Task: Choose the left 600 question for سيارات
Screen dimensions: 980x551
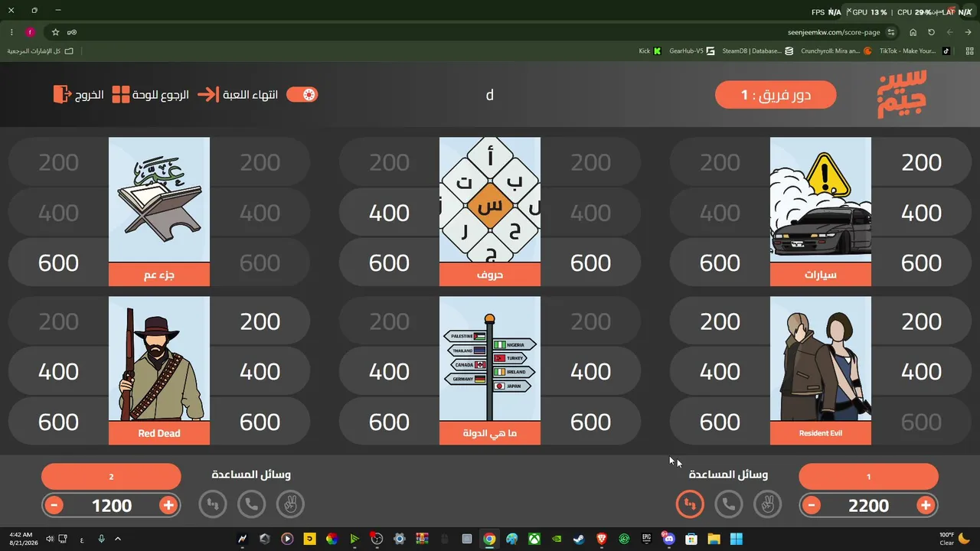Action: click(x=720, y=263)
